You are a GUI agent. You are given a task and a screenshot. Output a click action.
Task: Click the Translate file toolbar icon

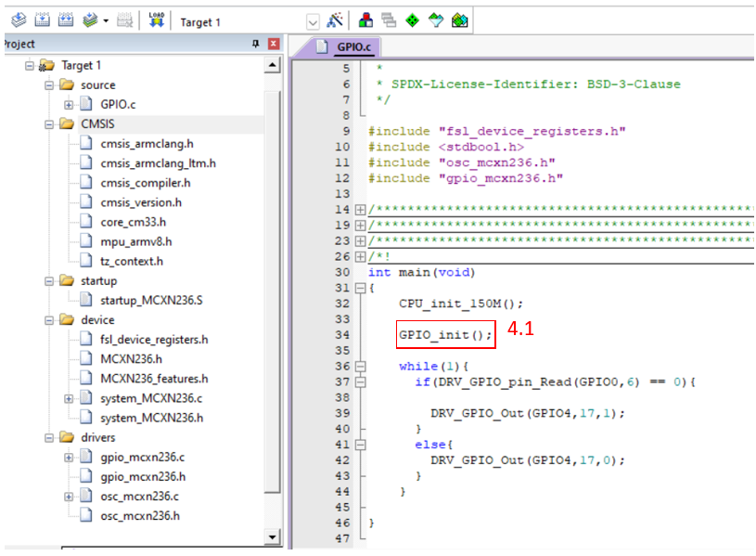click(18, 20)
